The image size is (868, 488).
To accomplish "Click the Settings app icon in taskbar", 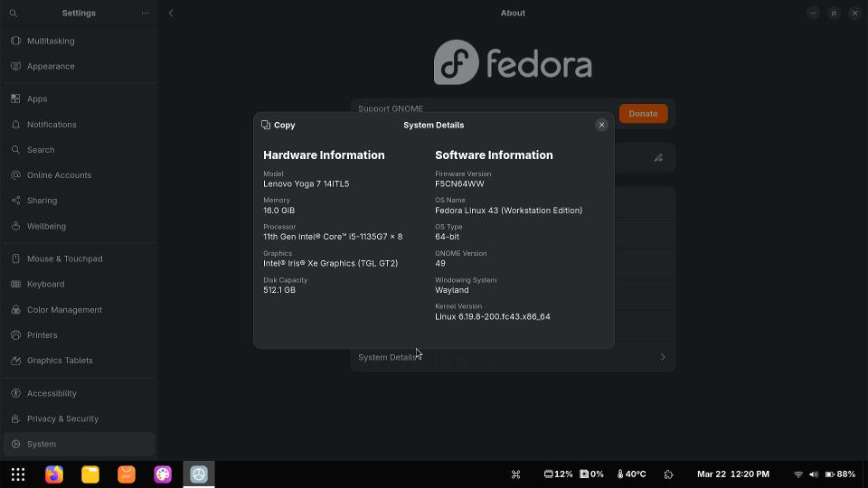I will click(199, 474).
